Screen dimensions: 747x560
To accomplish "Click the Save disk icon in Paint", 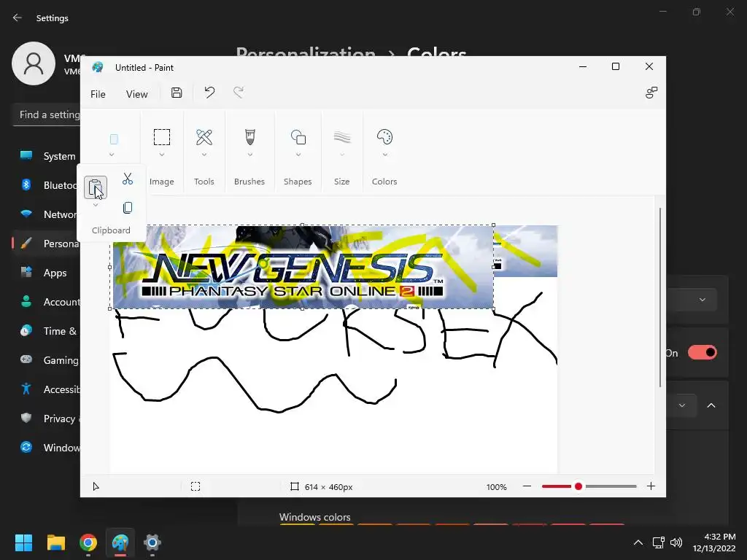I will (x=177, y=93).
